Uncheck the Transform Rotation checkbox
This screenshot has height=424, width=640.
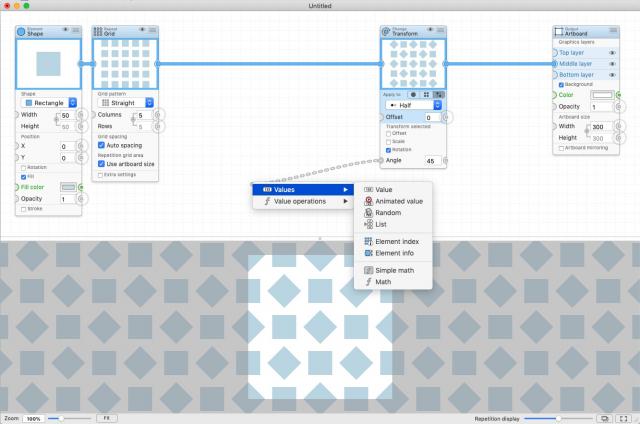point(389,150)
